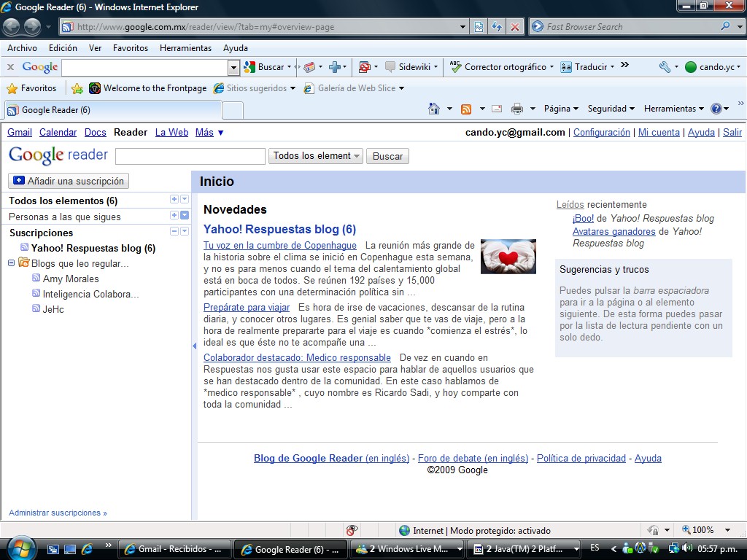Open the Todos los element search dropdown

click(x=316, y=156)
